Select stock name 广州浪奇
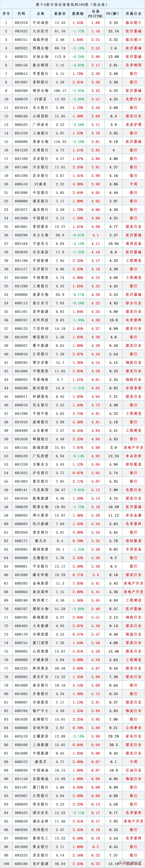 pyautogui.click(x=40, y=124)
